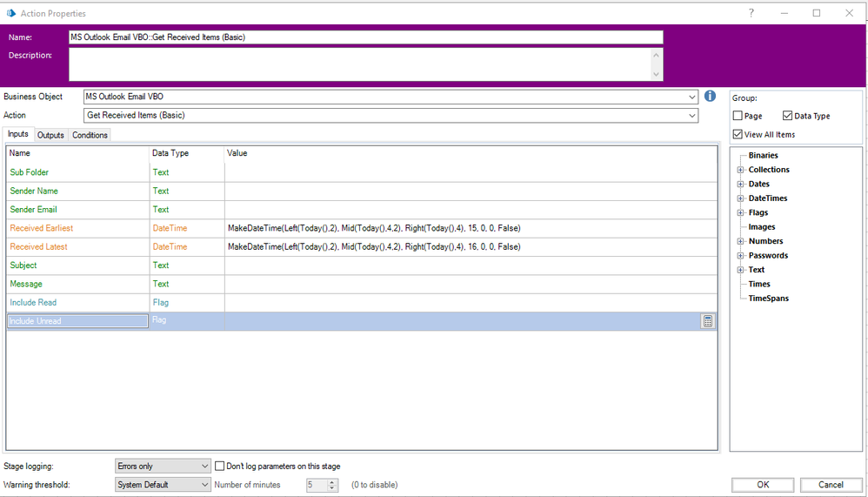Expand the Numbers tree node
This screenshot has height=497, width=868.
(x=740, y=241)
